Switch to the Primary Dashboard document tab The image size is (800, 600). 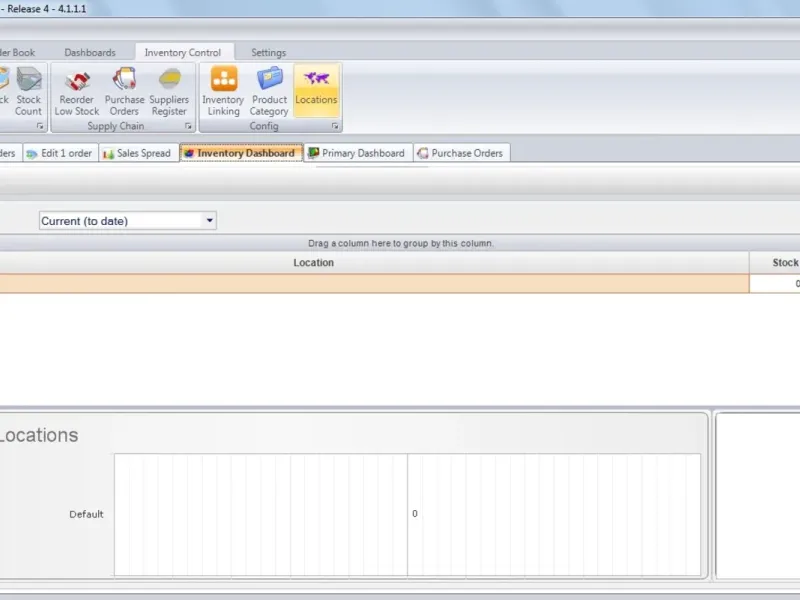tap(358, 153)
